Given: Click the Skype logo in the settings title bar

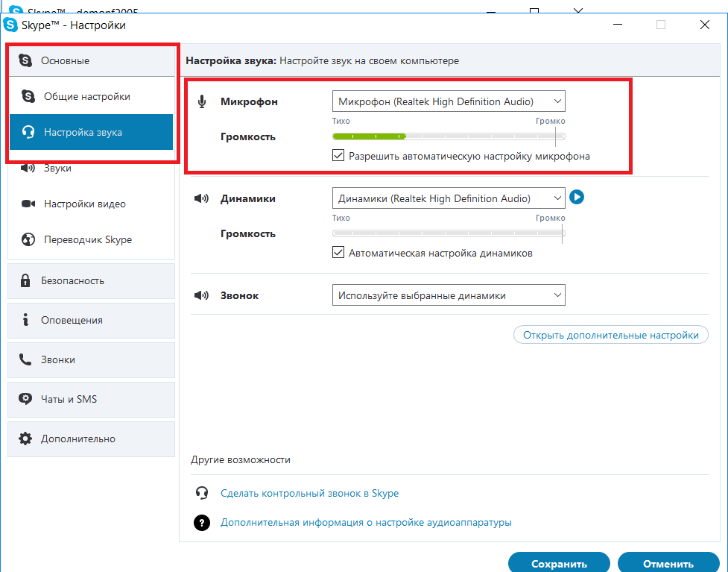Looking at the screenshot, I should 10,25.
